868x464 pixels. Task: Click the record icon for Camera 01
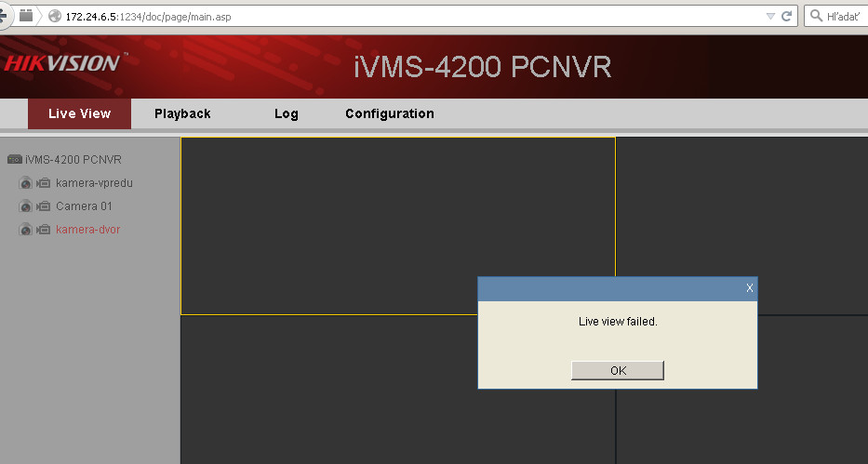click(43, 206)
